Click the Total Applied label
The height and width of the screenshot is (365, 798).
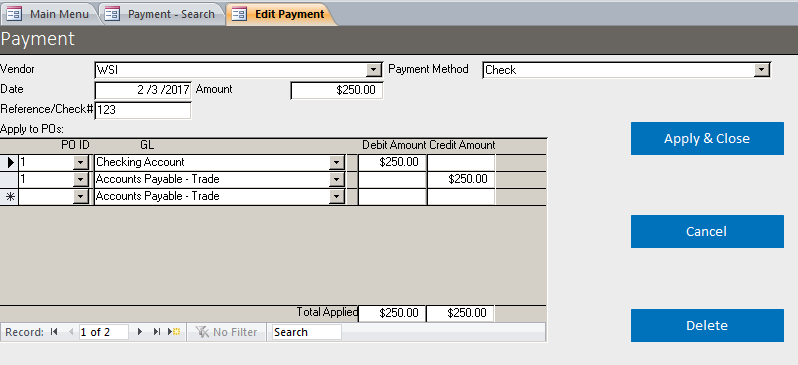pyautogui.click(x=327, y=312)
